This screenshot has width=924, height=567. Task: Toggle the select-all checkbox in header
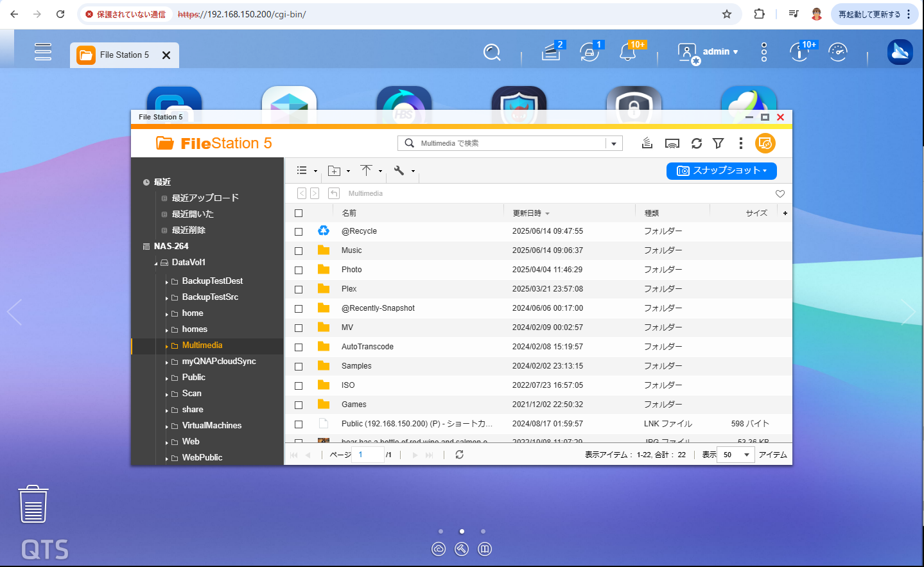299,213
